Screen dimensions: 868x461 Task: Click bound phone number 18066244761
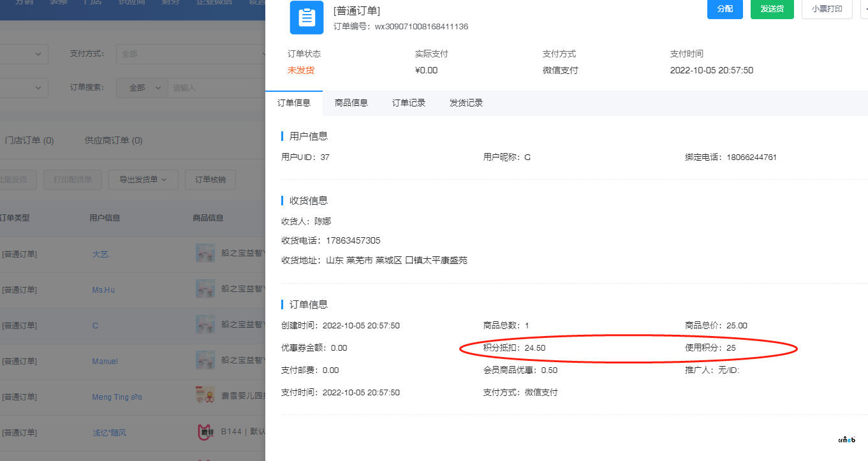[751, 157]
